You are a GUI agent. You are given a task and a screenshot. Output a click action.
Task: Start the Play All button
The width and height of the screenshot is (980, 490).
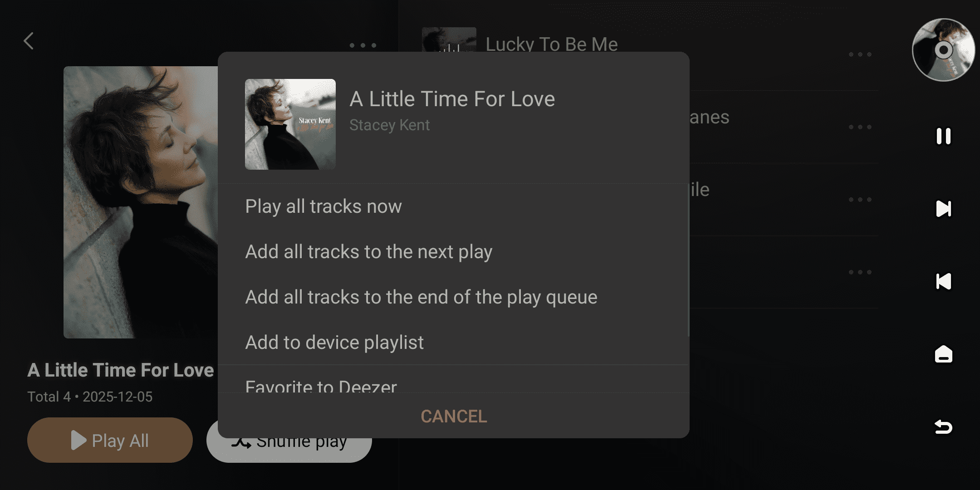pos(110,440)
